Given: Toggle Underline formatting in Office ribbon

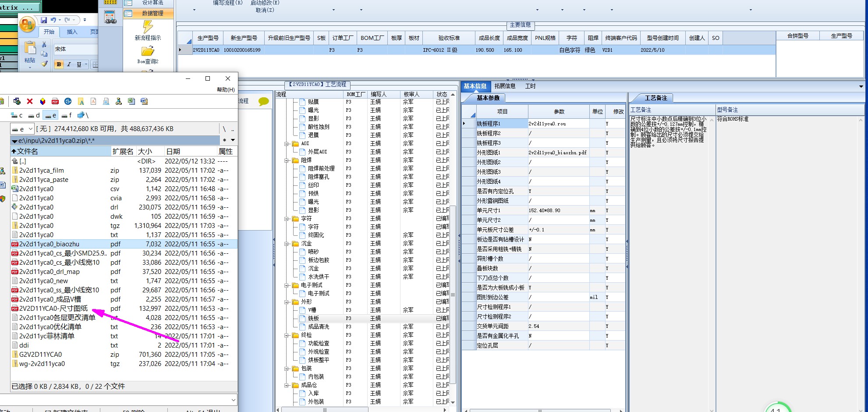Looking at the screenshot, I should click(79, 64).
